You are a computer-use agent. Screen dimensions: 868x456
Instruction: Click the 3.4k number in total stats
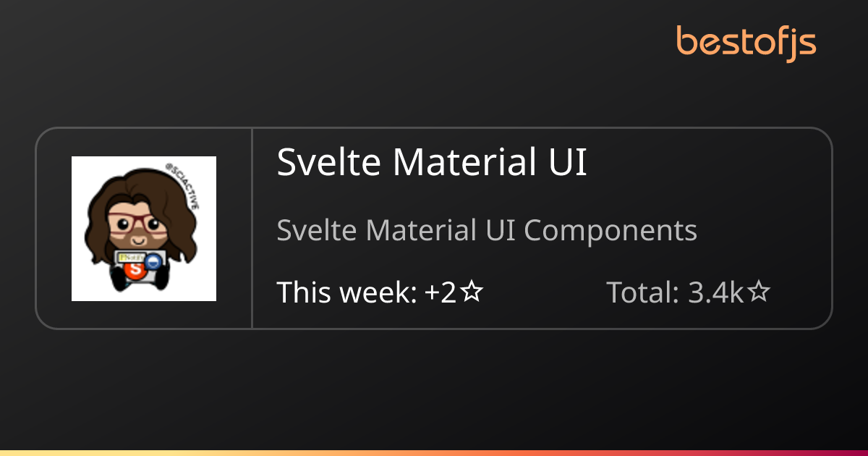(x=716, y=292)
